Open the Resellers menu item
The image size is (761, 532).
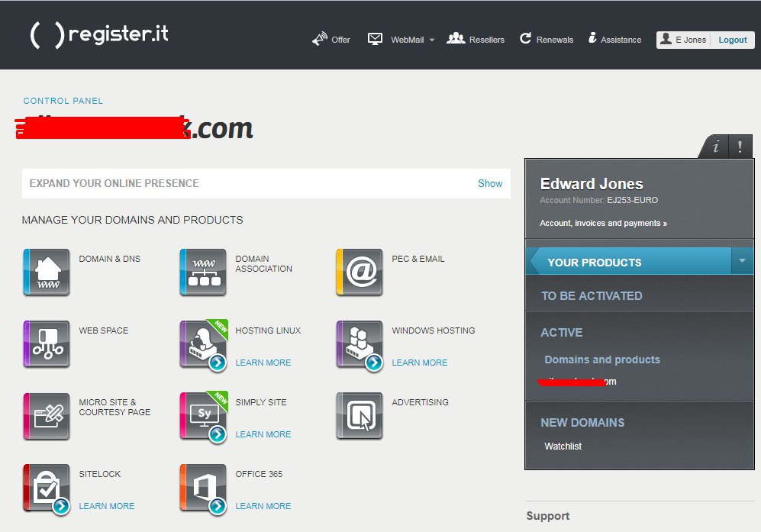[x=487, y=40]
